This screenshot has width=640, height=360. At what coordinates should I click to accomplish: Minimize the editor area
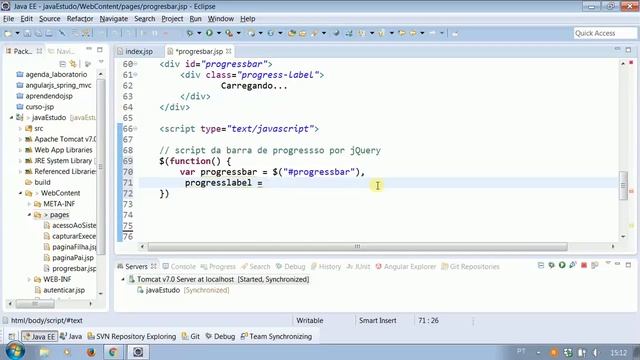pyautogui.click(x=617, y=49)
